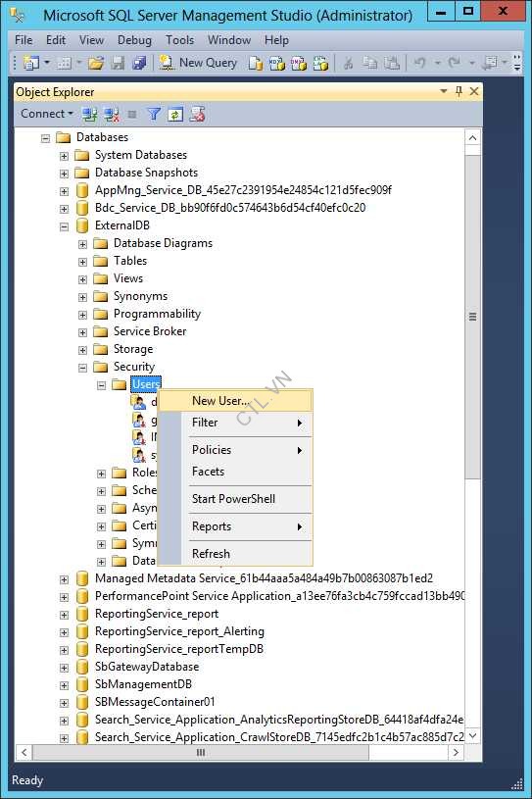Click the Cut scissors icon

348,63
